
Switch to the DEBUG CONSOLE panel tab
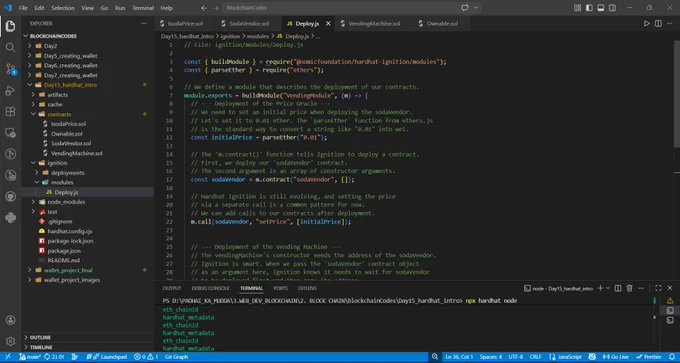[210, 288]
